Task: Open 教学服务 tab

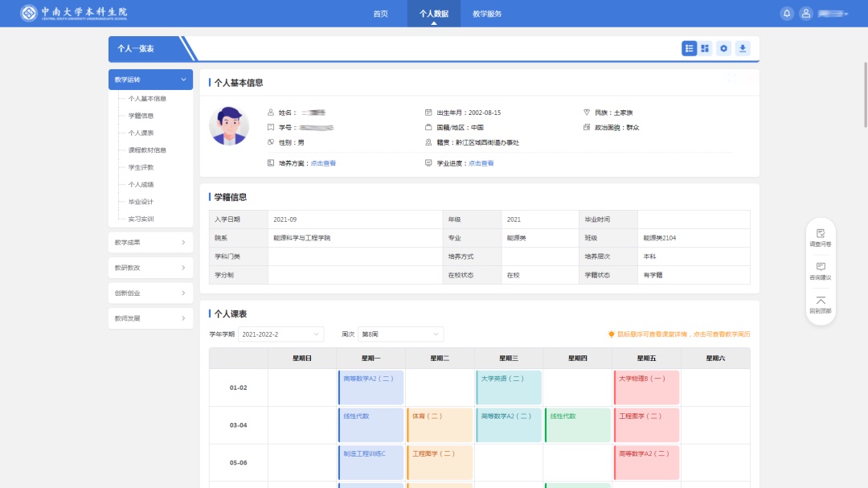Action: pyautogui.click(x=487, y=14)
